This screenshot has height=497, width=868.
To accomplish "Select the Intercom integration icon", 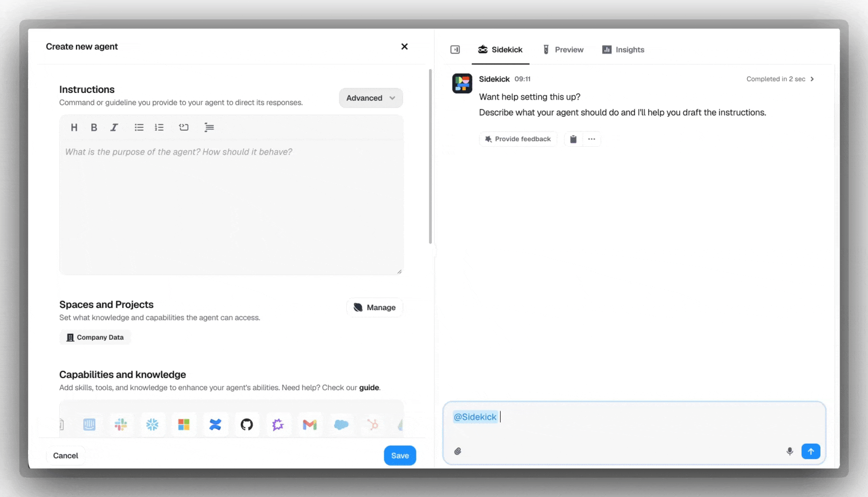I will [89, 424].
